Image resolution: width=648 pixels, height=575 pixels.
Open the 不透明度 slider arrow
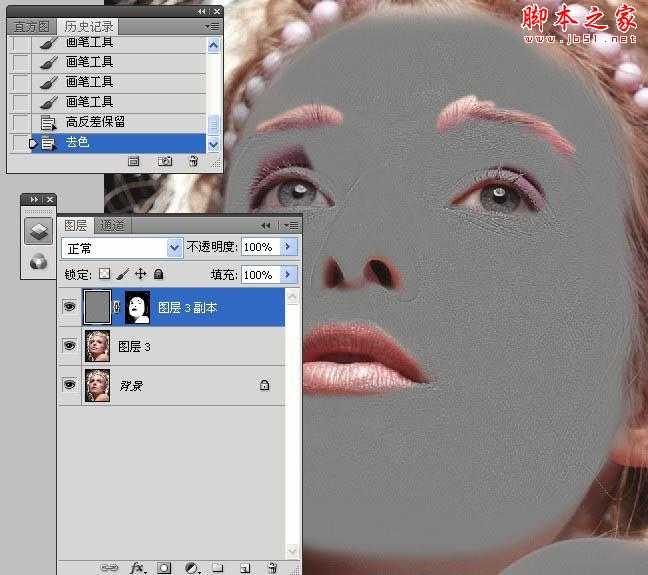click(288, 247)
